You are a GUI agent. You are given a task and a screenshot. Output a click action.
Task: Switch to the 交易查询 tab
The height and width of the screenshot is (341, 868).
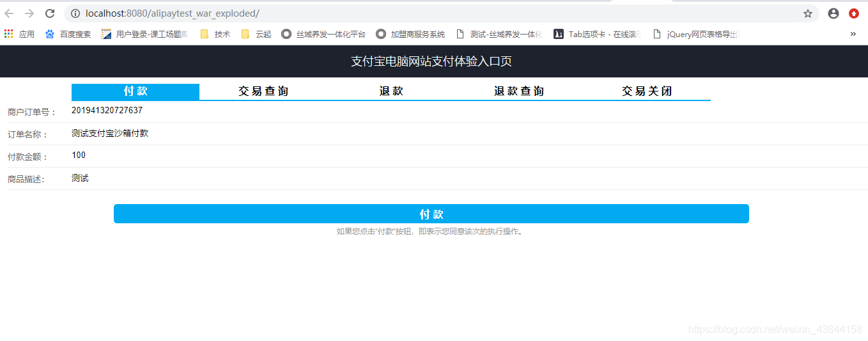click(x=263, y=91)
